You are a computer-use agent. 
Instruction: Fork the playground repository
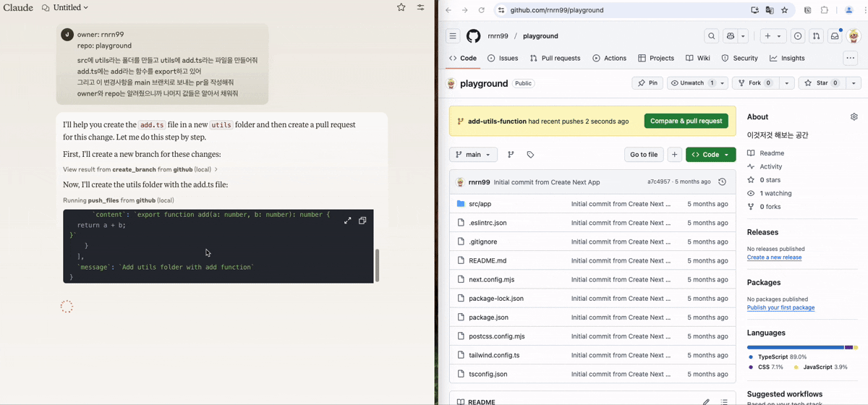756,83
